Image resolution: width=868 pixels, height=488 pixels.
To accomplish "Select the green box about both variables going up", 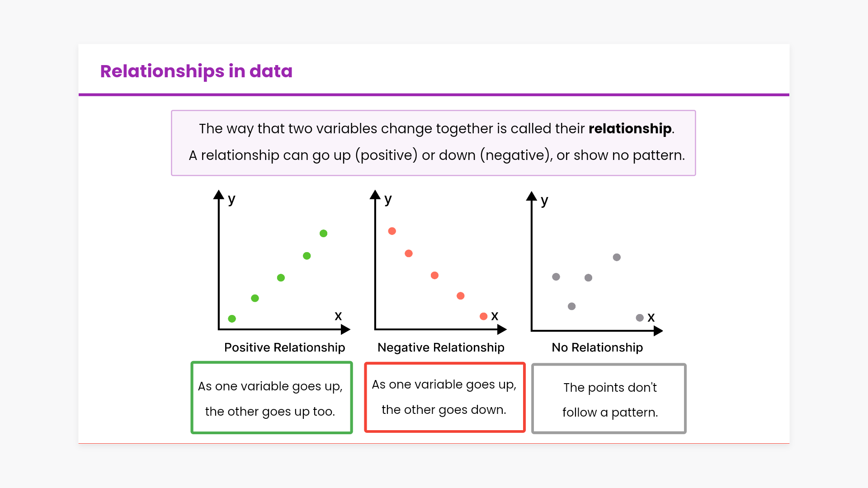I will (271, 398).
